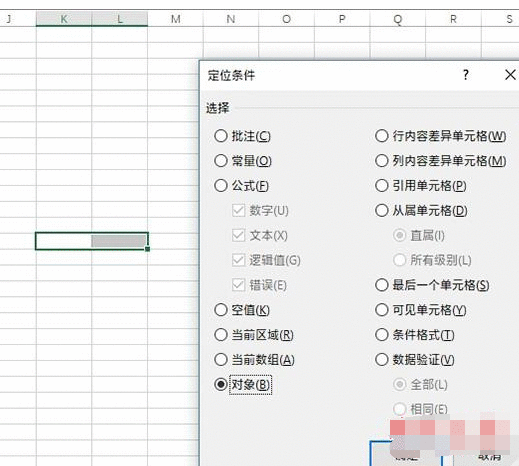Click column K header
This screenshot has width=519, height=466.
tap(64, 19)
